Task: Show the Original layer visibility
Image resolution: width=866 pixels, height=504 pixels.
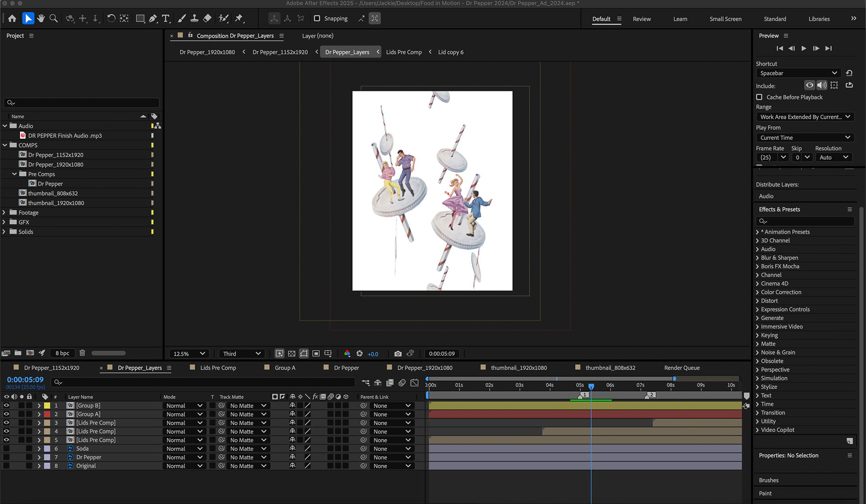Action: [x=6, y=466]
